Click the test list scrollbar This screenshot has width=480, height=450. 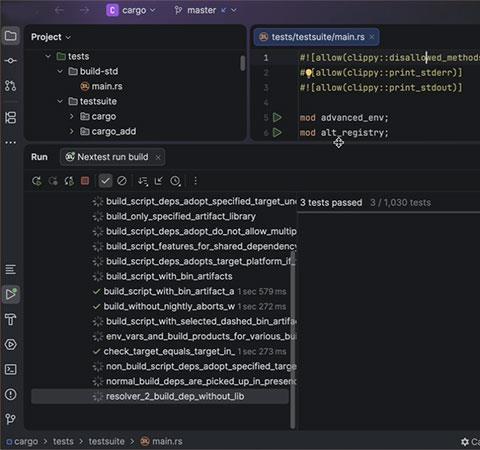coord(293,340)
